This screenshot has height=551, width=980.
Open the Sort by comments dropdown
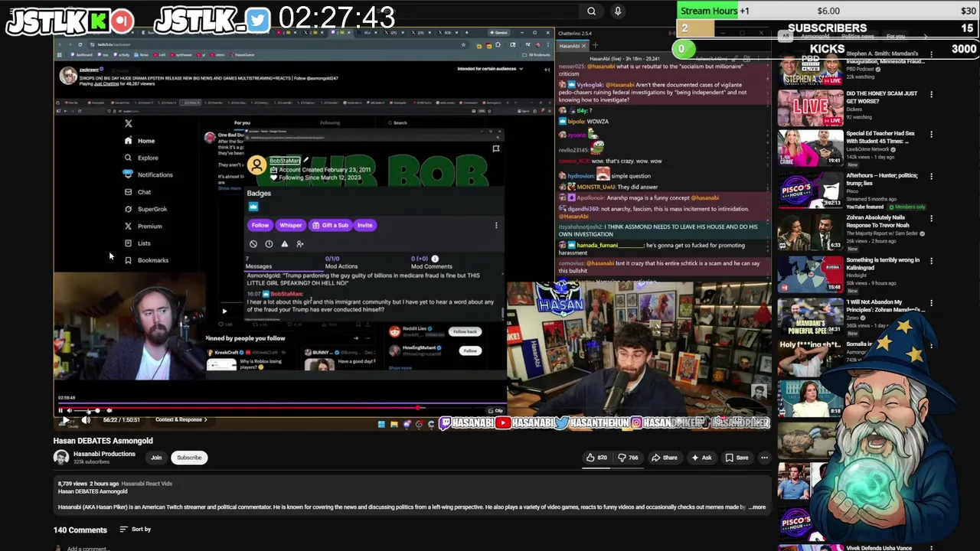pyautogui.click(x=136, y=530)
